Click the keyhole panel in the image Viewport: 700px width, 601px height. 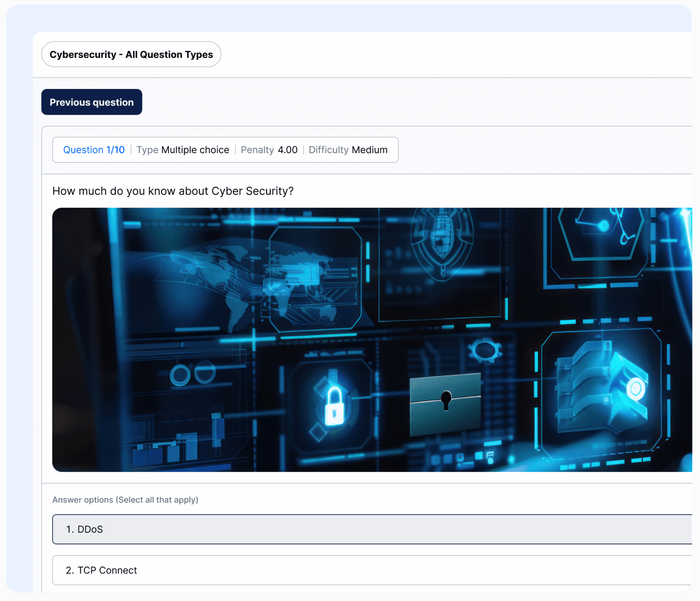(445, 404)
